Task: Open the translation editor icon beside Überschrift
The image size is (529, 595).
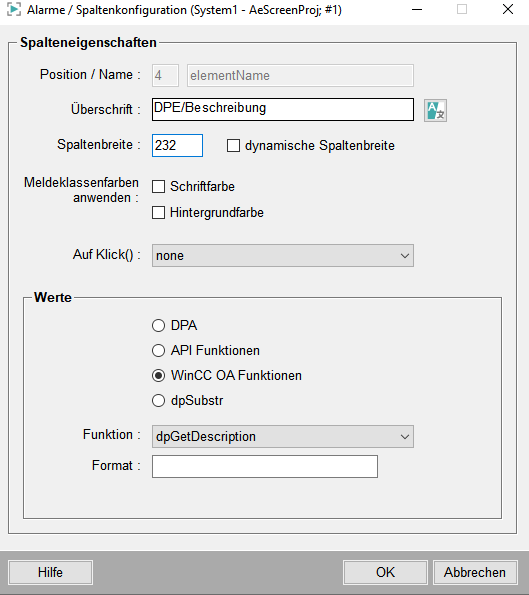Action: click(435, 110)
